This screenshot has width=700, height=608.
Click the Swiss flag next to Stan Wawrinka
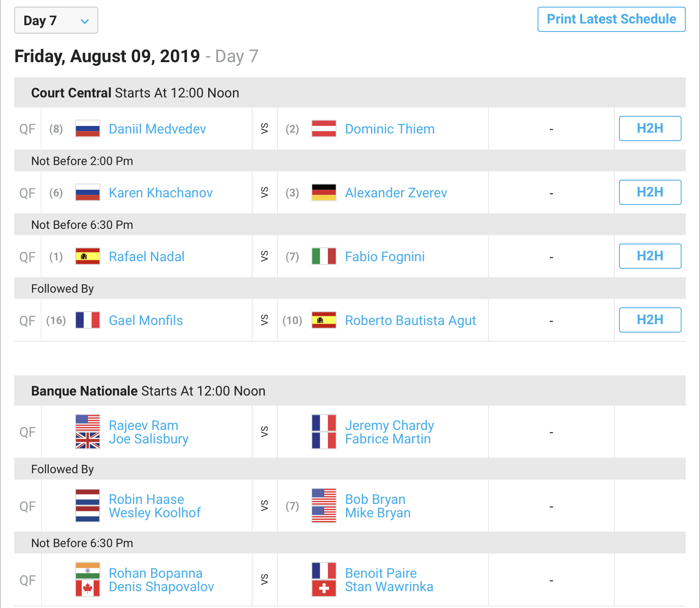click(x=324, y=589)
